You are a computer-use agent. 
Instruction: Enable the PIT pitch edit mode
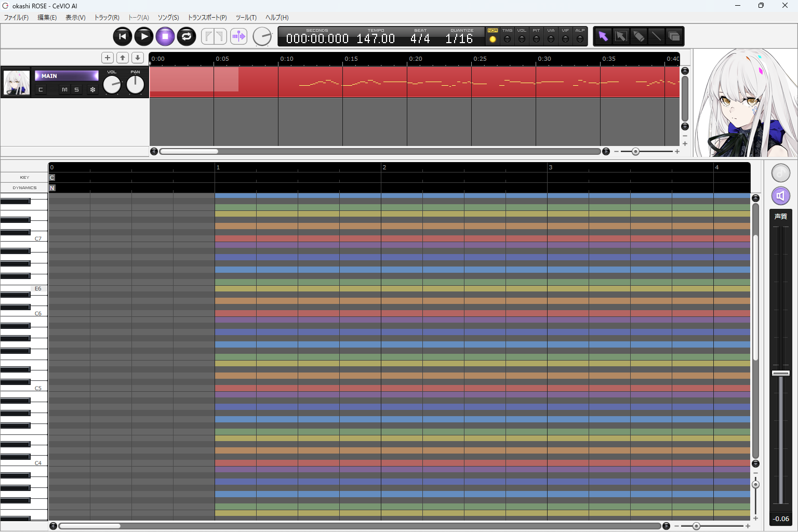(536, 39)
